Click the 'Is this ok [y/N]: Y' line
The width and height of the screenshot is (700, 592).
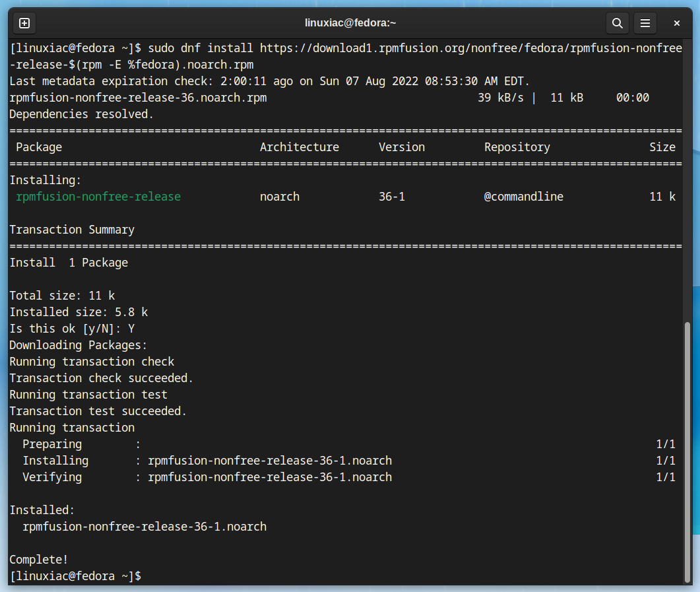coord(72,329)
